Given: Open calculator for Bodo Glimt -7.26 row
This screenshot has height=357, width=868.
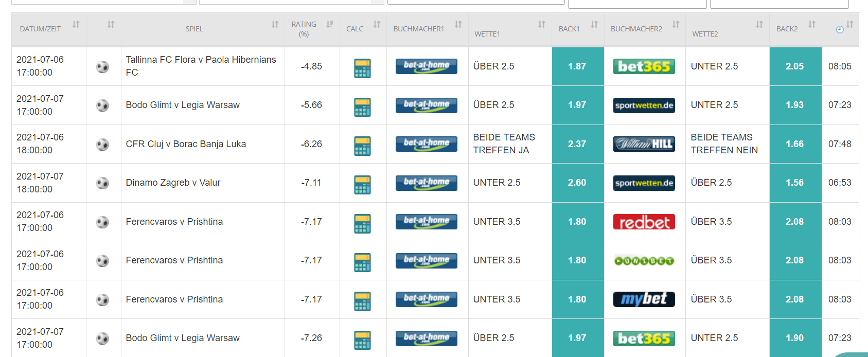Looking at the screenshot, I should (x=362, y=340).
